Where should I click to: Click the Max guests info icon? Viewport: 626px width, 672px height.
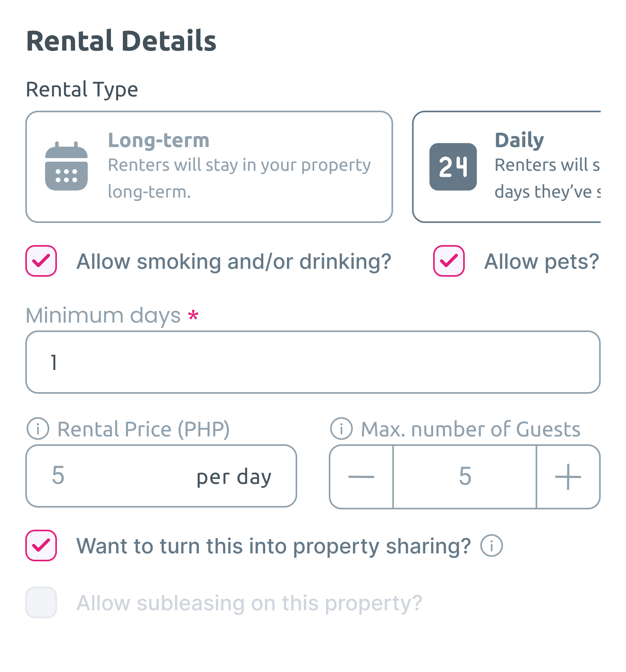(x=341, y=429)
